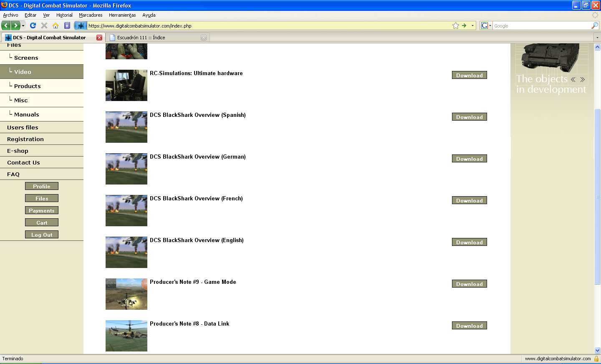Viewport: 601px width, 364px height.
Task: Click the Cart button
Action: [x=42, y=222]
